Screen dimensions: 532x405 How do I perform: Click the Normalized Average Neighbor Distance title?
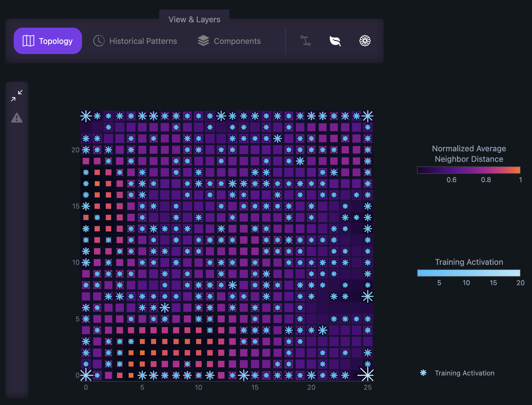(x=469, y=154)
